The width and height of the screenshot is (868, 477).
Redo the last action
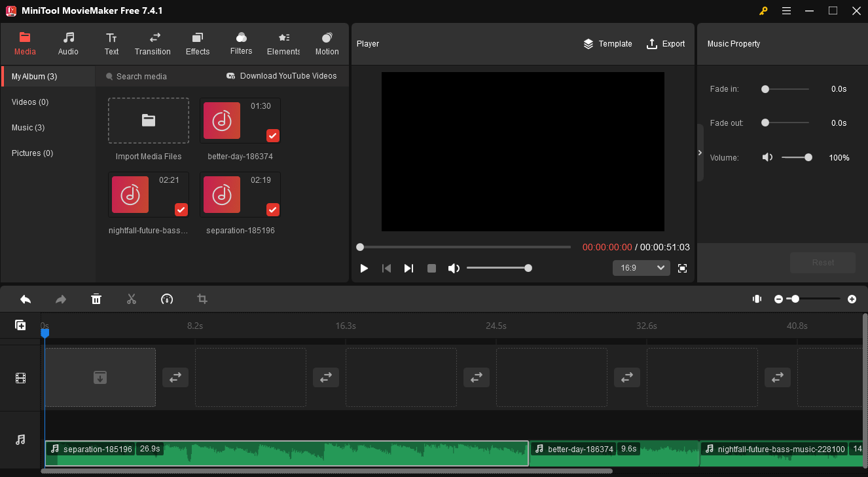pos(61,299)
